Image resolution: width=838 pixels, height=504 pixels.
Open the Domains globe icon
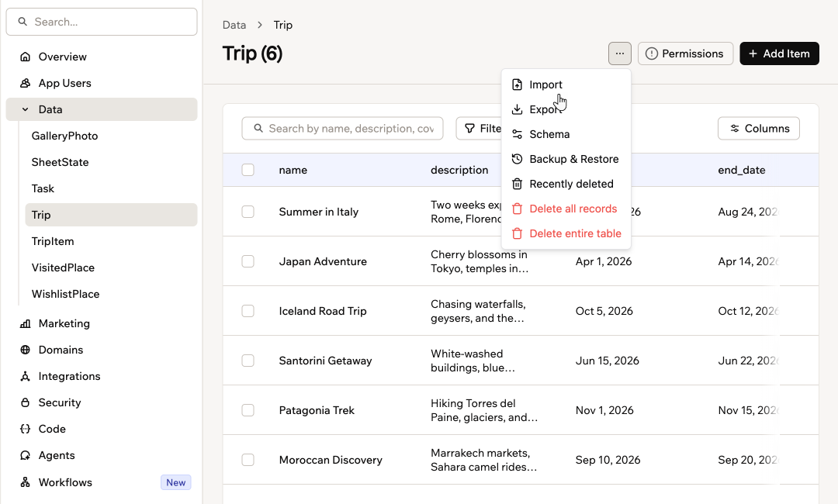(x=25, y=350)
